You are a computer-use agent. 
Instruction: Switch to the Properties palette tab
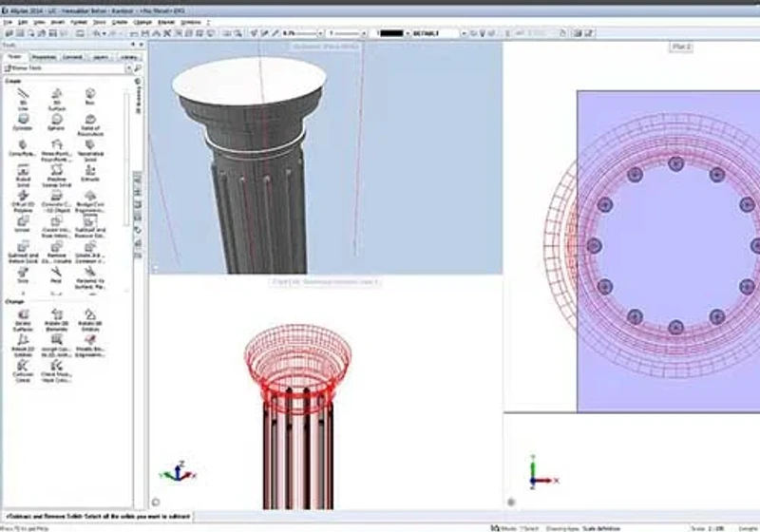44,57
